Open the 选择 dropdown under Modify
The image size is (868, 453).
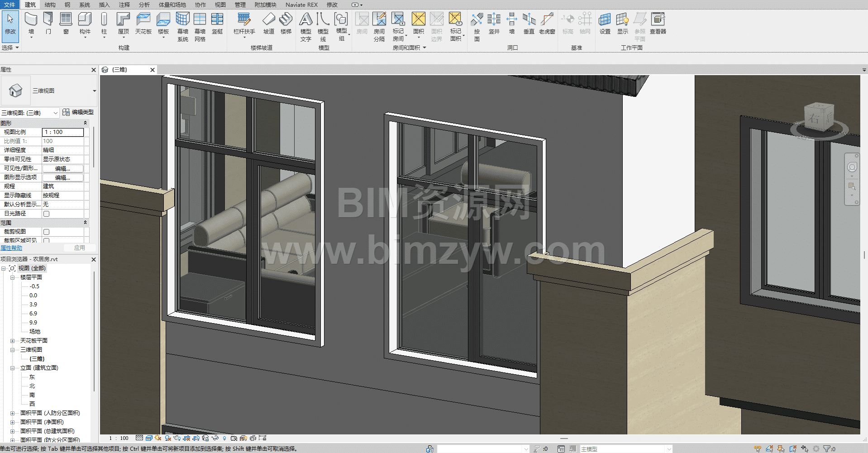[x=10, y=48]
